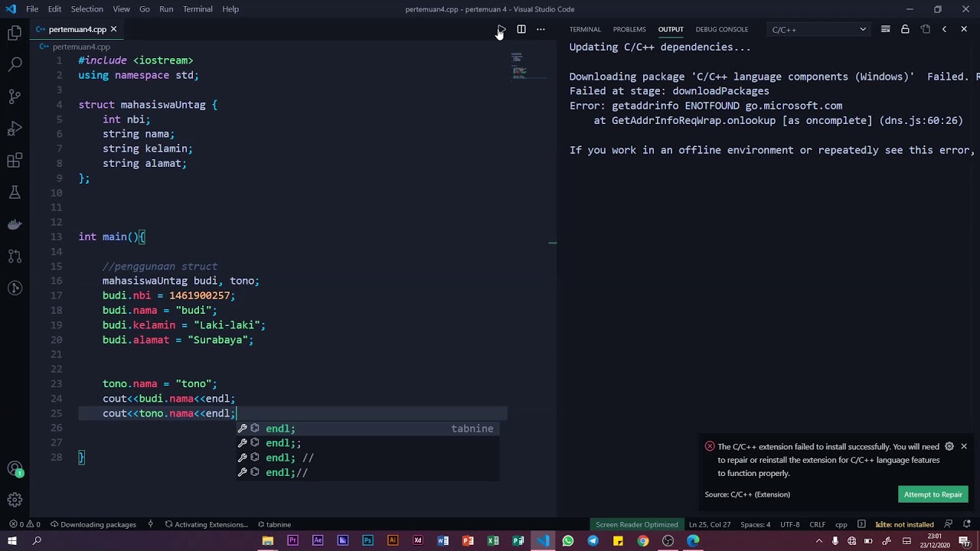
Task: Open the Docker view in the activity bar
Action: click(x=15, y=224)
